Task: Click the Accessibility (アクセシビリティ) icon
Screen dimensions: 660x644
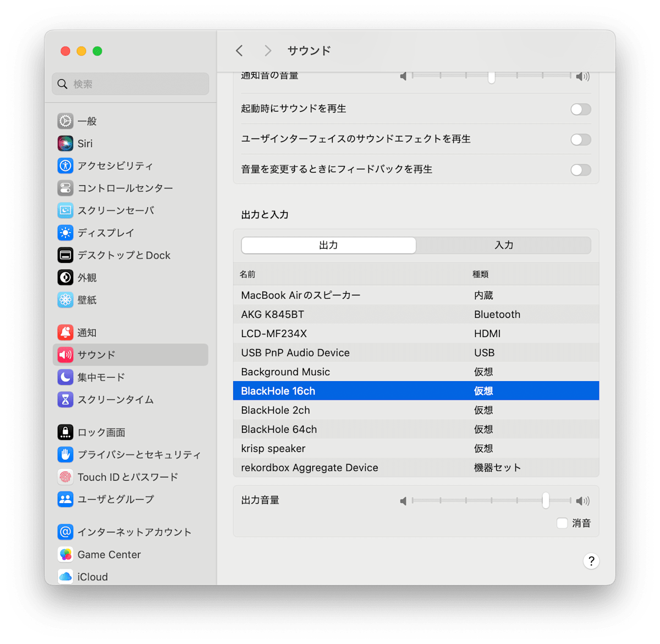Action: coord(65,166)
